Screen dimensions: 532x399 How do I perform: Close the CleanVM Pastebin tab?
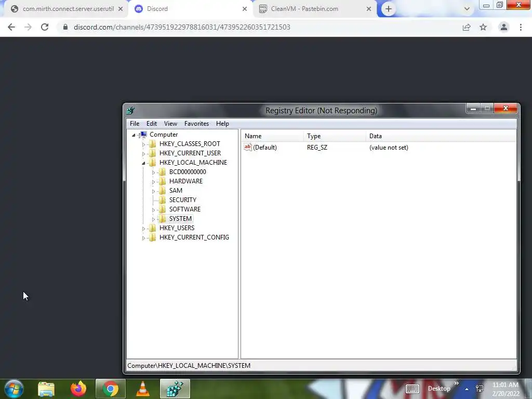[x=369, y=9]
